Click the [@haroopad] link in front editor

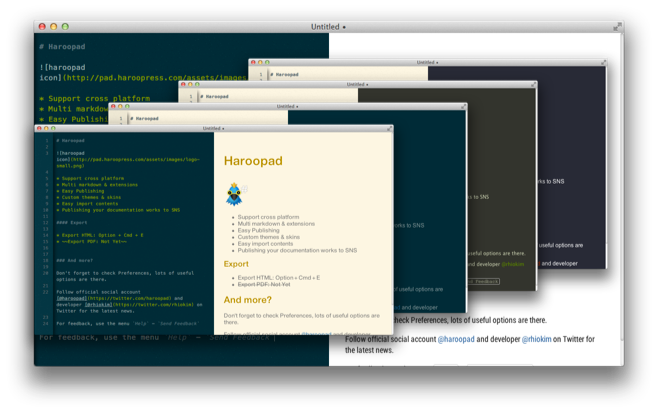[70, 297]
